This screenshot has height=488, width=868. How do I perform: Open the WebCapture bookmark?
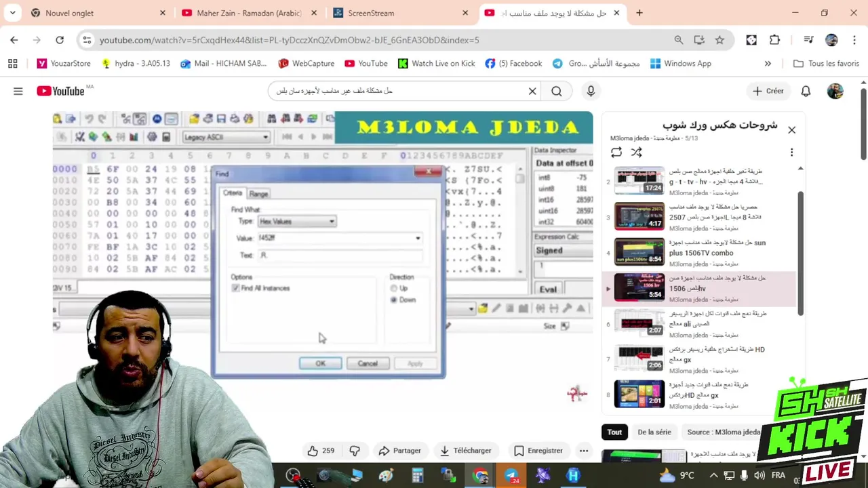306,63
